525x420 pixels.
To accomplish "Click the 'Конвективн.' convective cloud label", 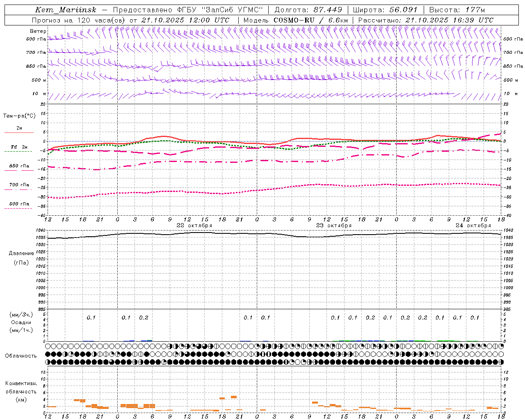I will click(21, 384).
